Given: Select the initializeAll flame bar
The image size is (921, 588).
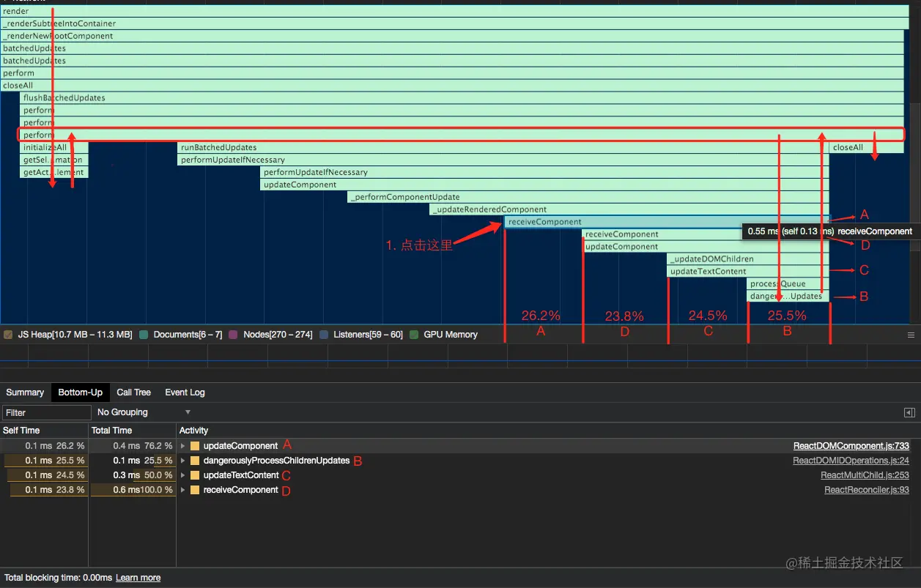Looking at the screenshot, I should click(x=53, y=147).
